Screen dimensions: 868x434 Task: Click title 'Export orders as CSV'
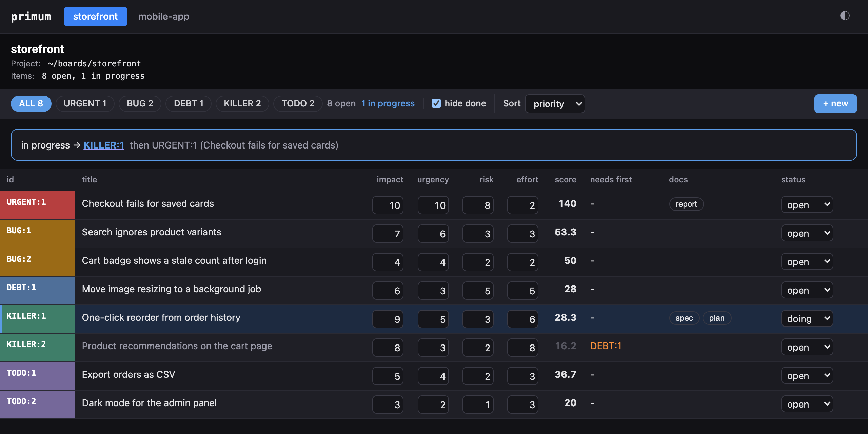point(129,374)
